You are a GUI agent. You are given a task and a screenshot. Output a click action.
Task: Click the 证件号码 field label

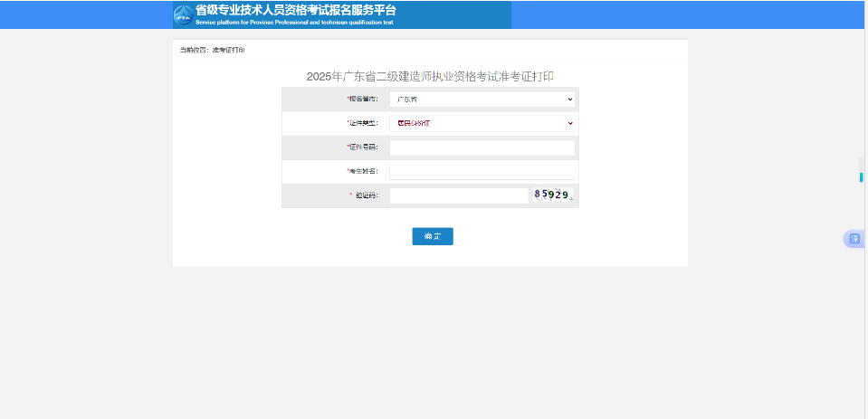click(x=362, y=148)
